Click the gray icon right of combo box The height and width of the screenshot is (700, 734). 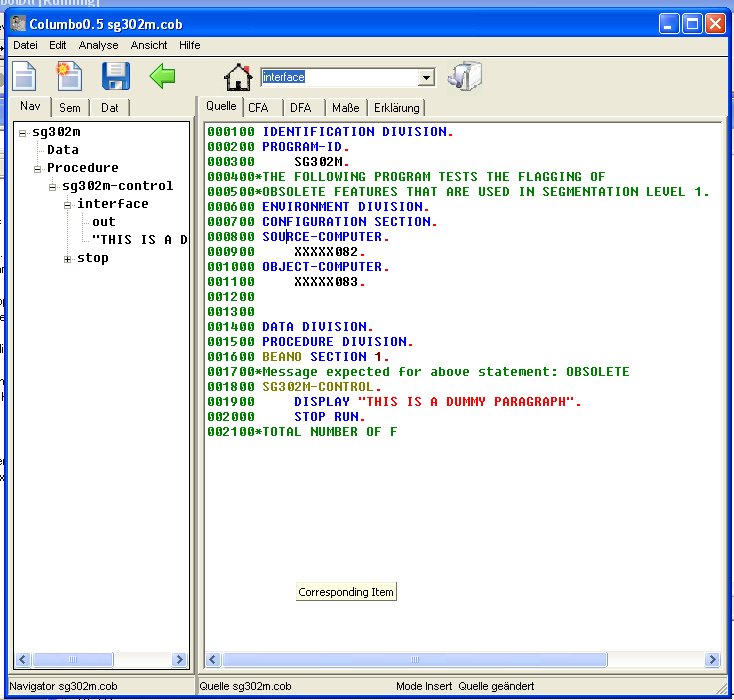pos(465,76)
